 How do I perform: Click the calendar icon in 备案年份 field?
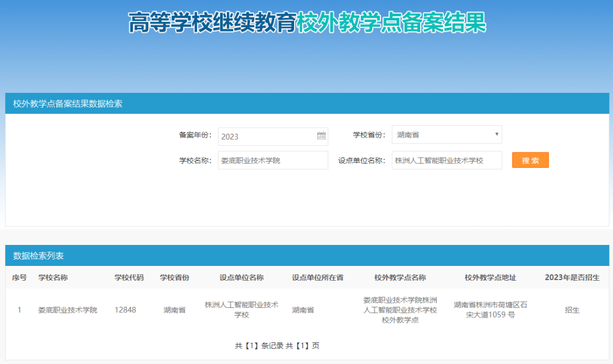321,136
